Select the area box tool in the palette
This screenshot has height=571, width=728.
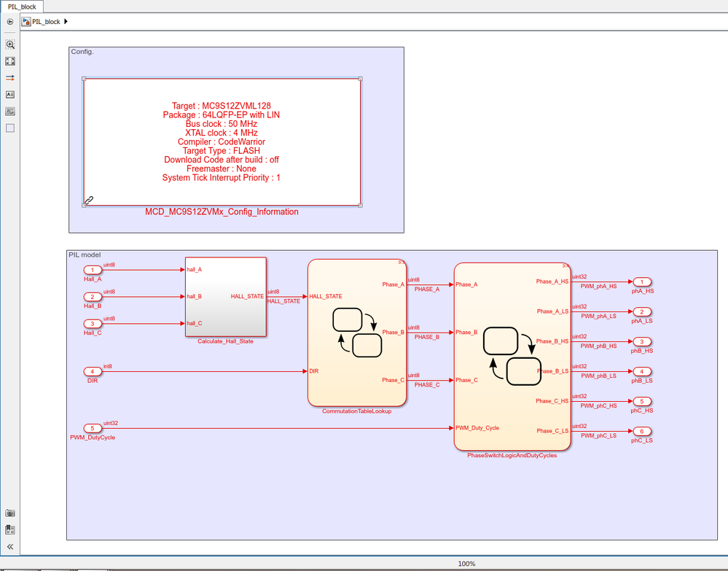point(9,128)
